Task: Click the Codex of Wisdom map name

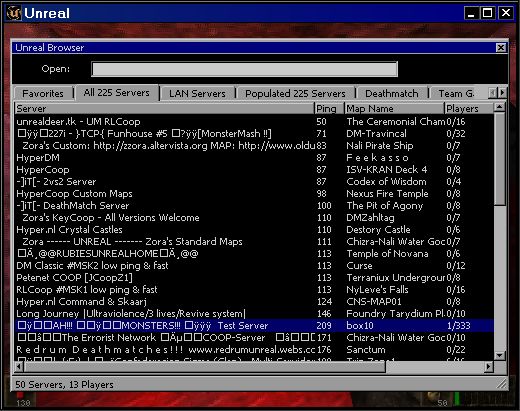Action: [386, 182]
